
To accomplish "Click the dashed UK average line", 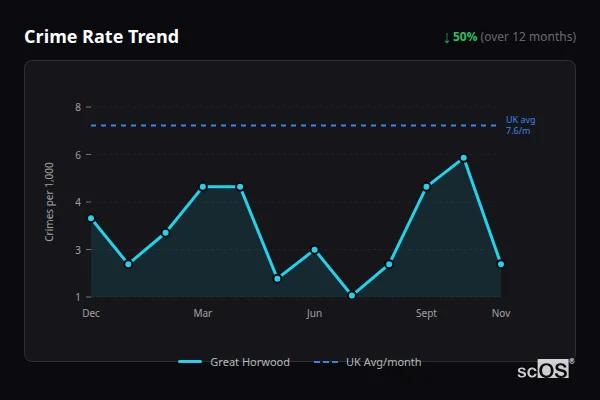I will tap(293, 125).
